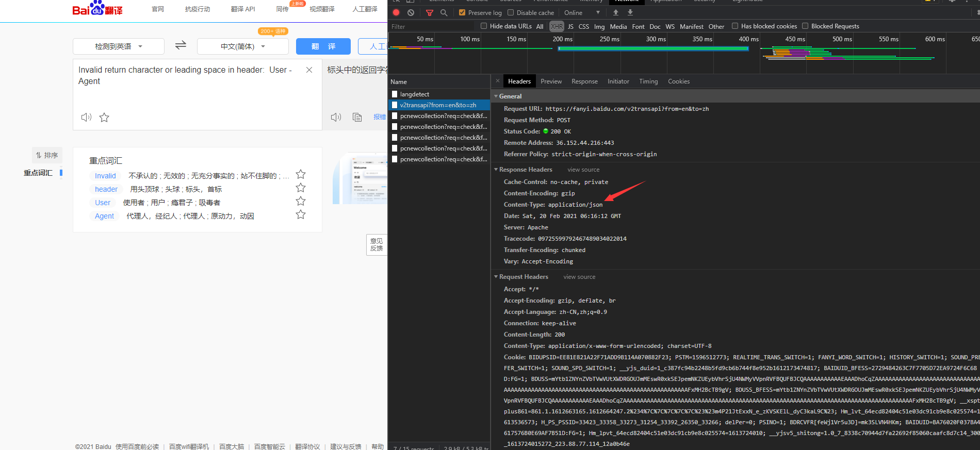Switch to the Headers tab

[519, 81]
